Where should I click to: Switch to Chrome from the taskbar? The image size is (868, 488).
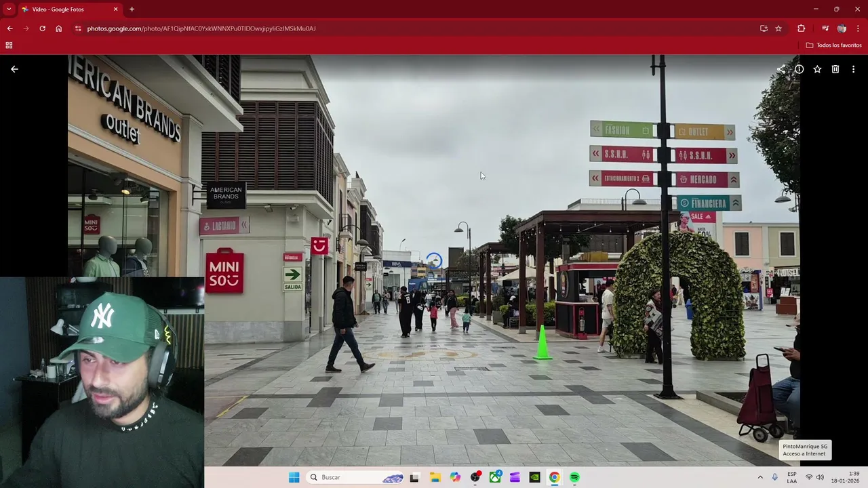pos(555,477)
